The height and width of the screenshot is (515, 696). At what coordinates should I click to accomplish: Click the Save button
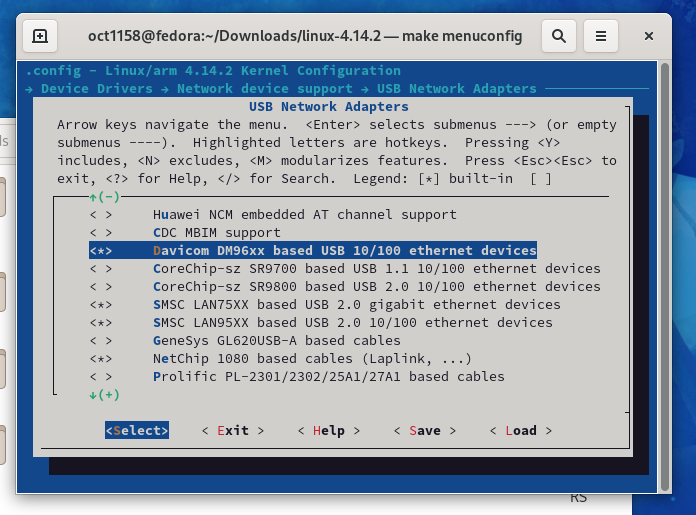tap(425, 430)
